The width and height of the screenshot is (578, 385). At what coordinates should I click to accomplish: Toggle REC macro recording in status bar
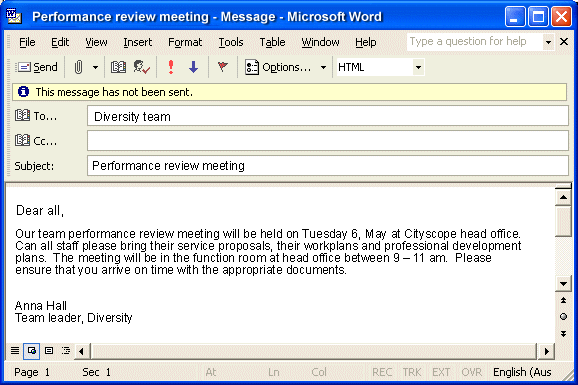coord(382,372)
